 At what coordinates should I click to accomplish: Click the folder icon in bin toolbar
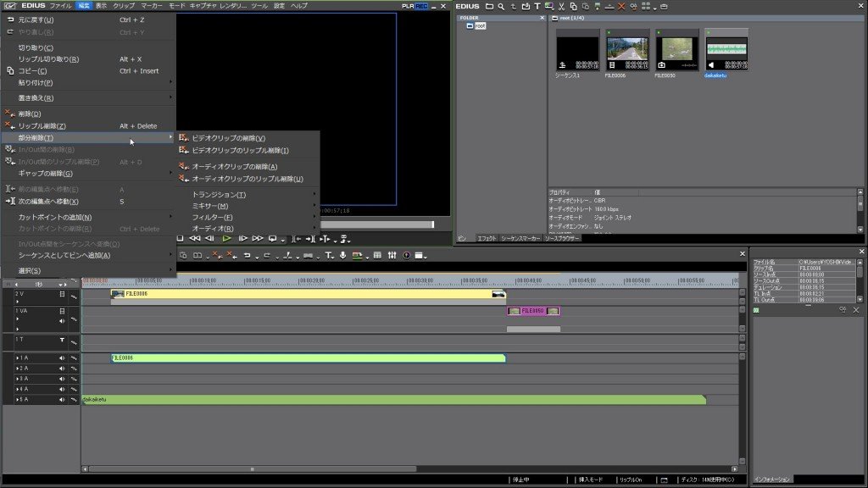[x=489, y=7]
